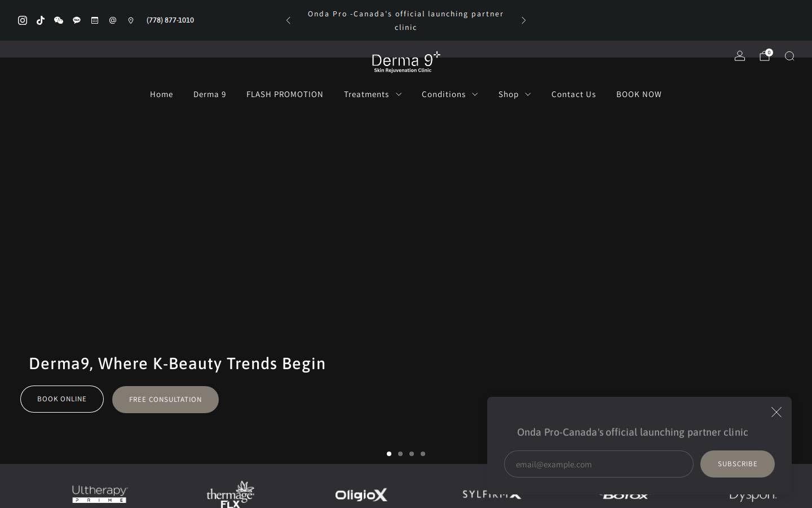This screenshot has width=812, height=508.
Task: Open the TikTok social icon
Action: pyautogui.click(x=41, y=20)
